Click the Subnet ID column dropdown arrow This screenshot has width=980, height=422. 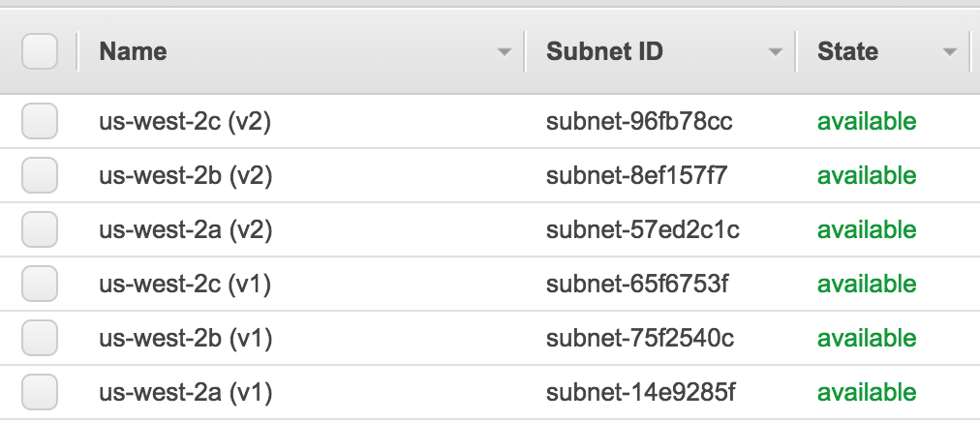(775, 52)
